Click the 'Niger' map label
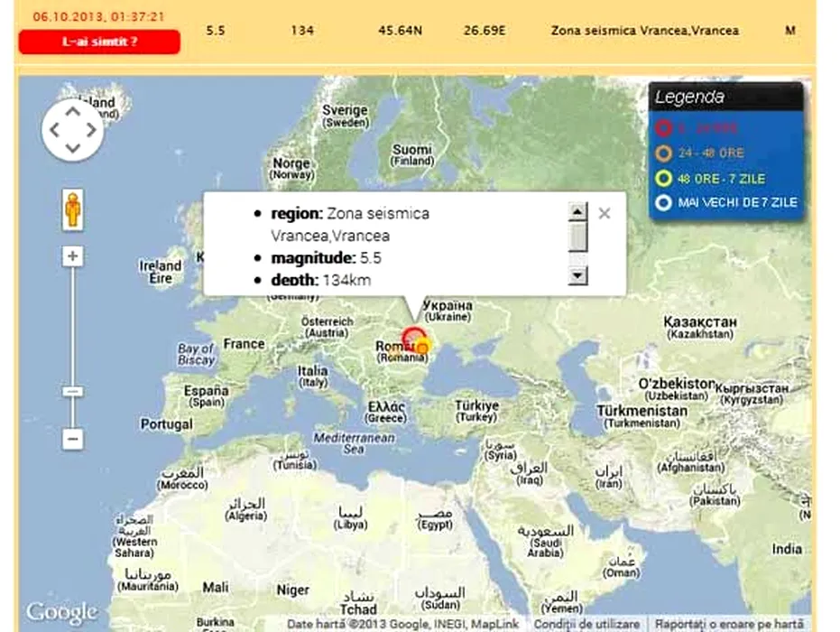 292,590
